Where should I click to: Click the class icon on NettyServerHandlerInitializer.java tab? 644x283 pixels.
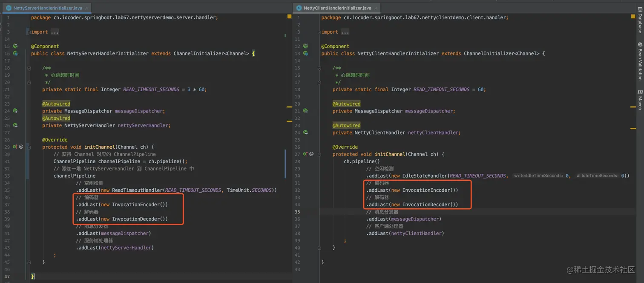tap(9, 8)
